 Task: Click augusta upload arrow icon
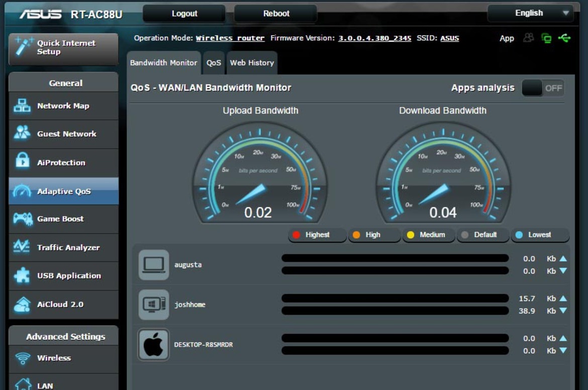[563, 258]
